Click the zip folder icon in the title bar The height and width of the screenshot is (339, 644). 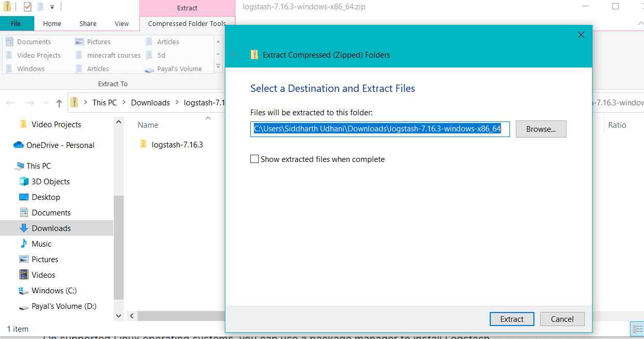pyautogui.click(x=8, y=7)
